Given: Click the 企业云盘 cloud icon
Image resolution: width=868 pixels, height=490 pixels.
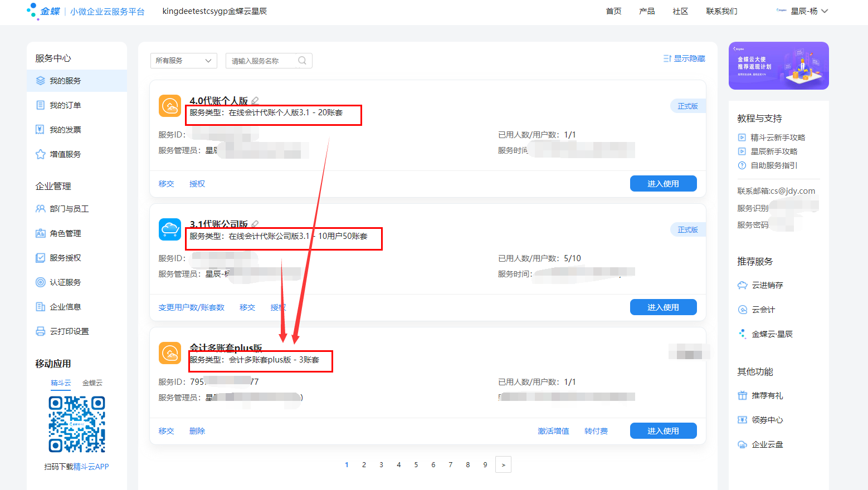Looking at the screenshot, I should [x=743, y=444].
